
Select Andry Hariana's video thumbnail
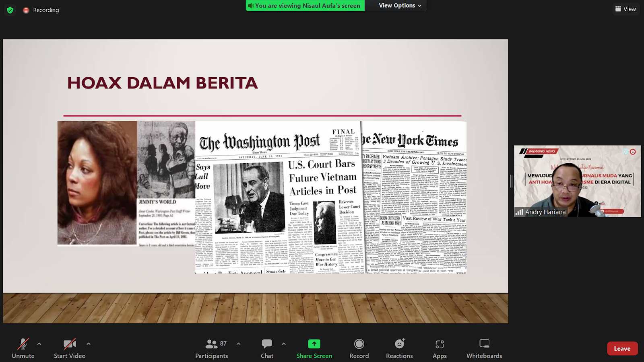[577, 181]
